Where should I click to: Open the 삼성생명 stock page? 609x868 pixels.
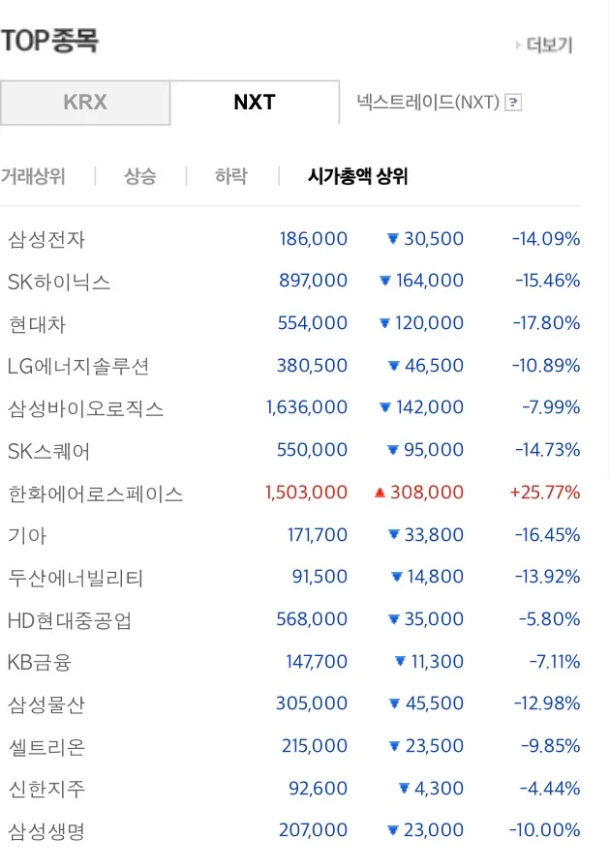coord(46,831)
